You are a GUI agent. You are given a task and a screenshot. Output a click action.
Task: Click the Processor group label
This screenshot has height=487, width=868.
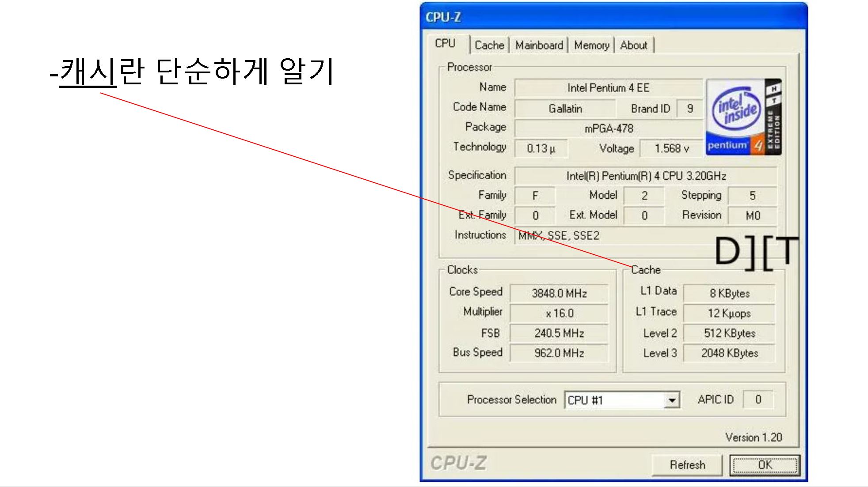point(469,67)
